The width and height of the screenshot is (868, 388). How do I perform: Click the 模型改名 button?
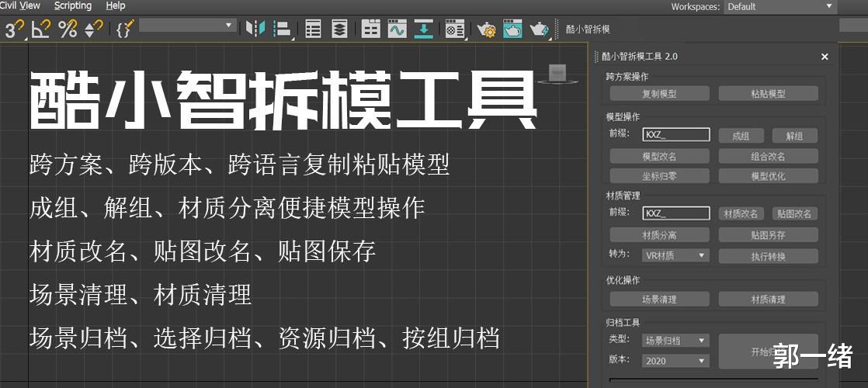click(659, 156)
